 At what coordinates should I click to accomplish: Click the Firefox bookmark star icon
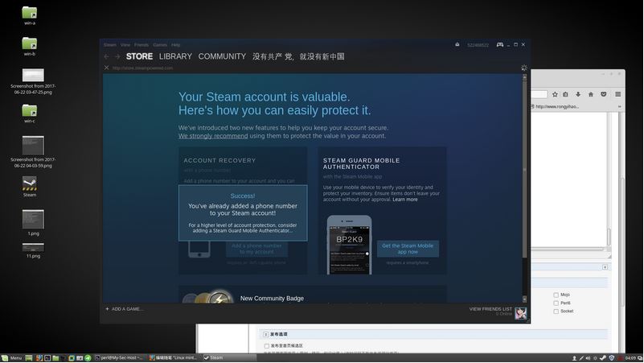point(555,94)
